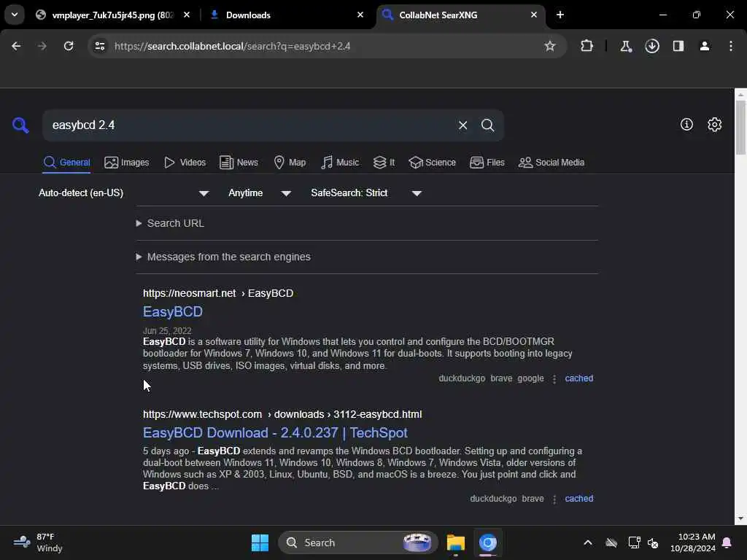The height and width of the screenshot is (560, 747).
Task: Open the tab search dropdown chevron
Action: pyautogui.click(x=15, y=15)
